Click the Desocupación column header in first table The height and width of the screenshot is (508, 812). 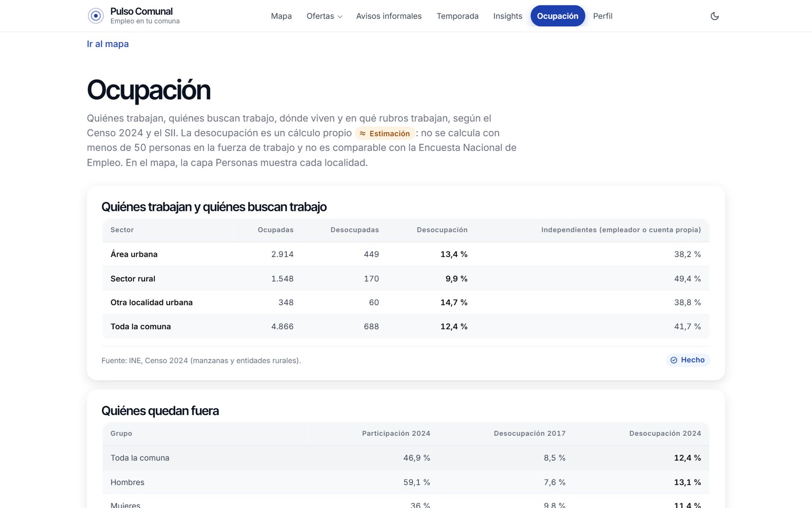point(442,230)
